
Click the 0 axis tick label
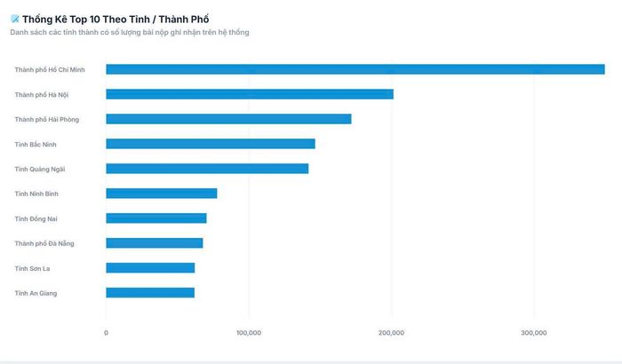click(x=106, y=333)
